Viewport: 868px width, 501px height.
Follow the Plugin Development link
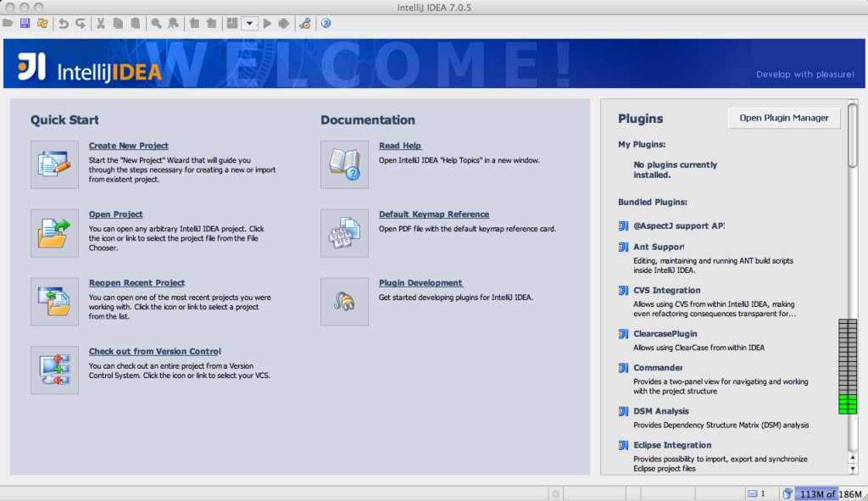tap(420, 283)
